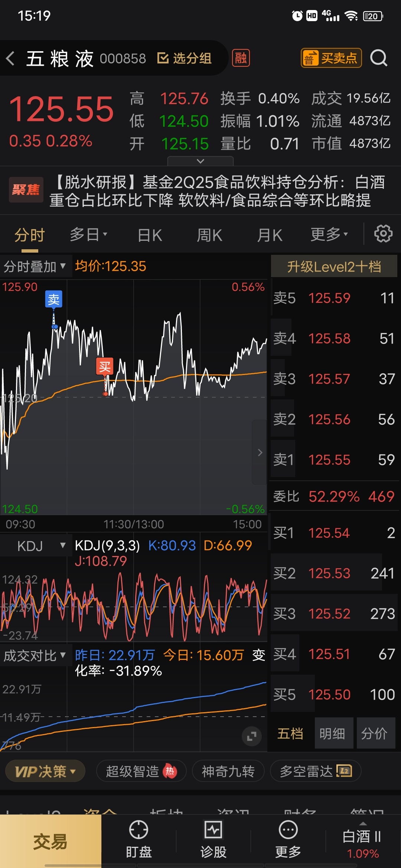Select 卖3 price 125.57 row
Screen dimensions: 401x868
click(334, 379)
